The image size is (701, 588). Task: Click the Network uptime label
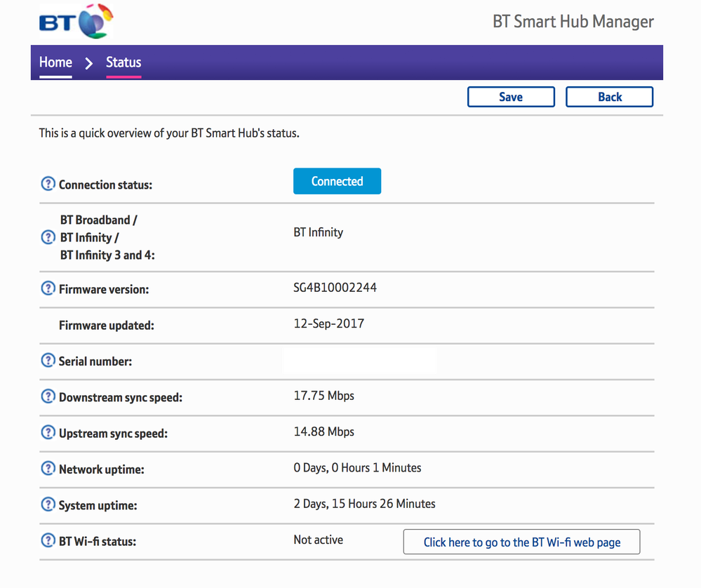pyautogui.click(x=102, y=469)
